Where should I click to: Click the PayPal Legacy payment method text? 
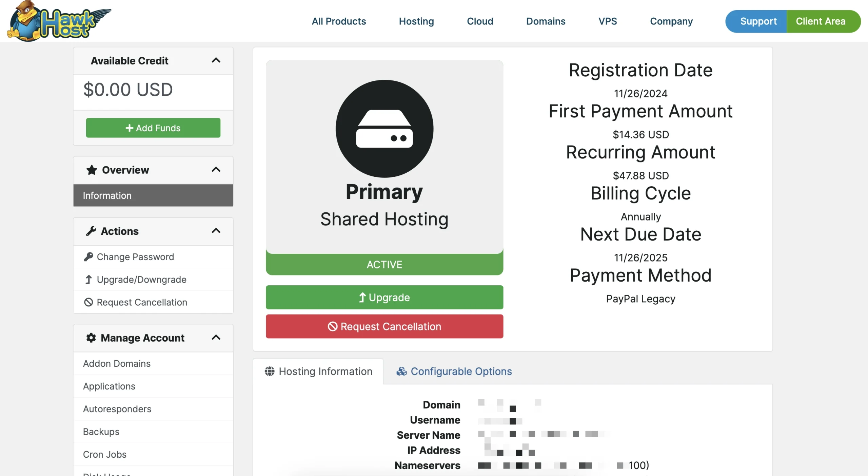[640, 299]
